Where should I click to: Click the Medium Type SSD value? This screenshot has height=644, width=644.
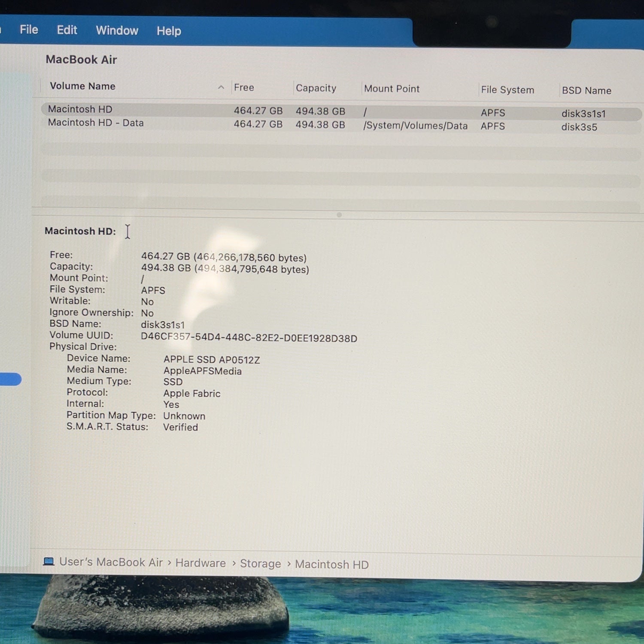pos(173,382)
